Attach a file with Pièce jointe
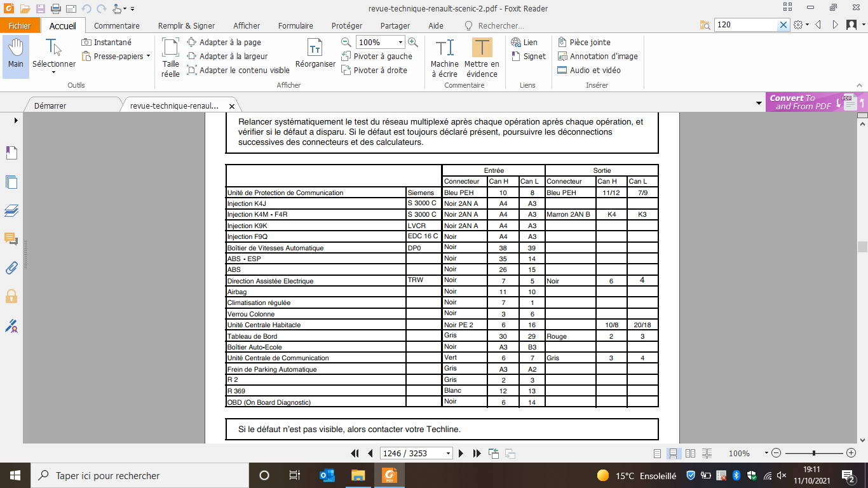Image resolution: width=868 pixels, height=488 pixels. tap(584, 42)
